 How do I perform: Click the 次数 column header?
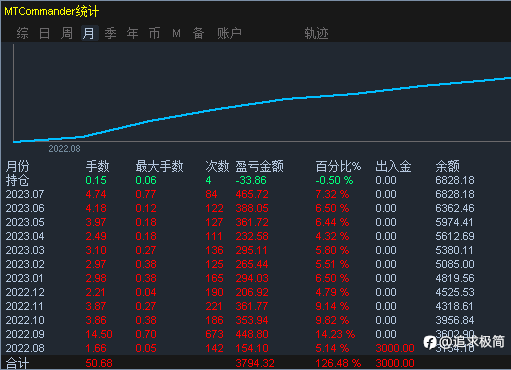[x=217, y=166]
